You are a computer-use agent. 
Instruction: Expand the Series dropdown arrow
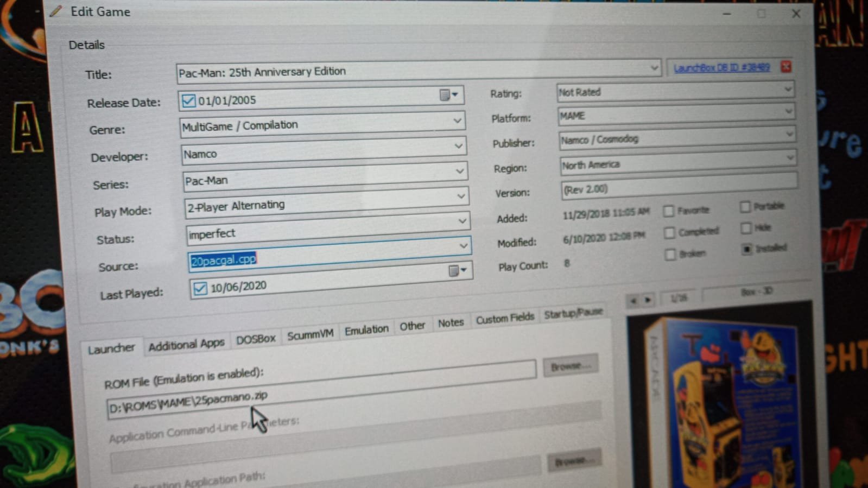(x=460, y=171)
